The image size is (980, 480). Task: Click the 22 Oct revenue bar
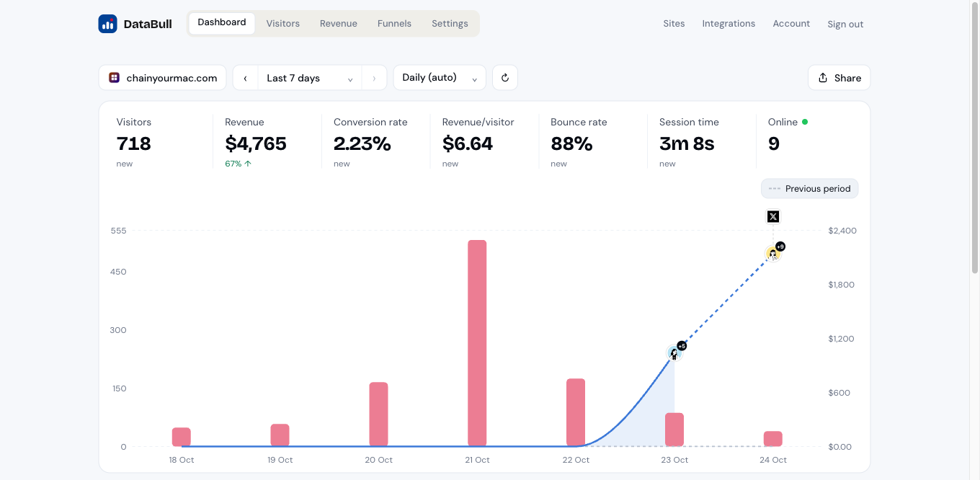(576, 412)
